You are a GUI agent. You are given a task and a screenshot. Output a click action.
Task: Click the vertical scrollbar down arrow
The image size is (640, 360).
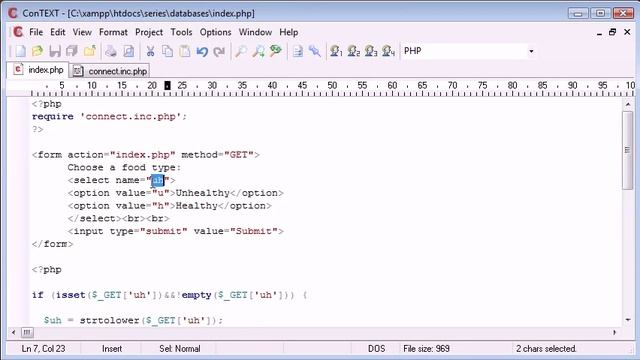pos(628,320)
